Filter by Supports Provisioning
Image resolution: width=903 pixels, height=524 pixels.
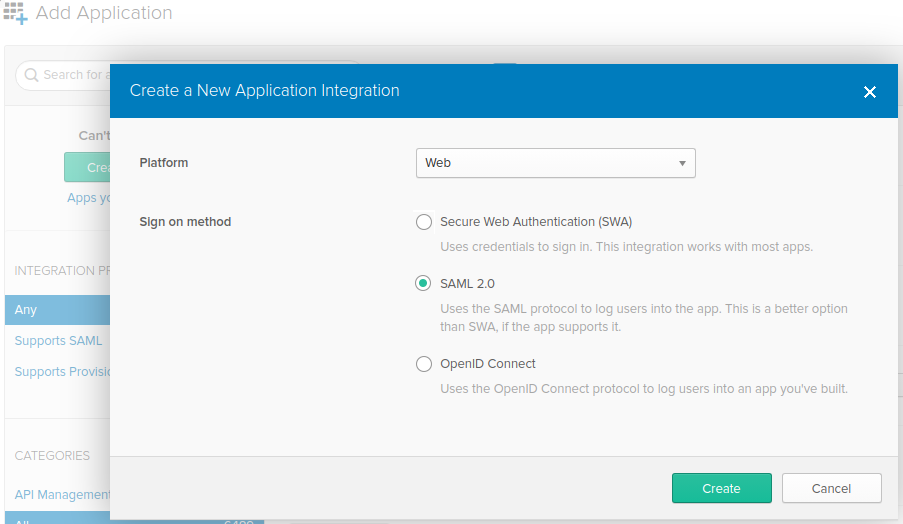pyautogui.click(x=62, y=371)
